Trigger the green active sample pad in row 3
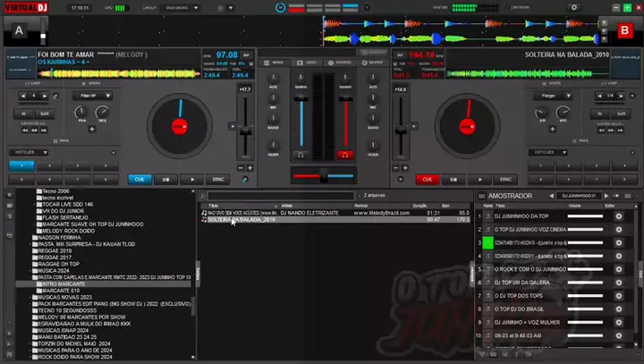This screenshot has width=644, height=364. tap(487, 242)
